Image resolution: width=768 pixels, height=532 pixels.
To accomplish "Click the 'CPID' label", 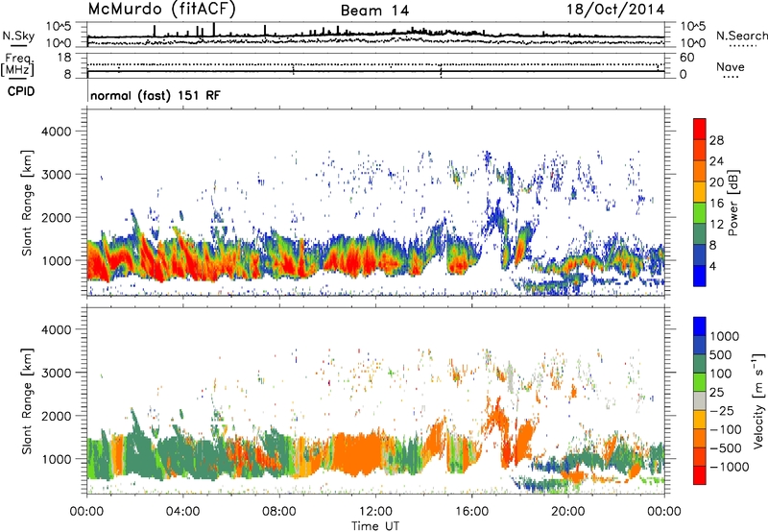I will pyautogui.click(x=21, y=91).
